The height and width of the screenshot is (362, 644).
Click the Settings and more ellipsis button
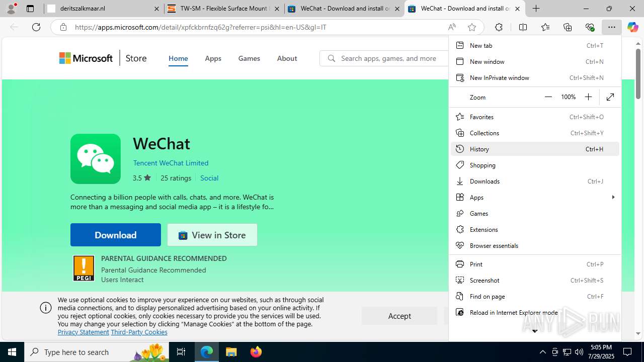(x=611, y=27)
